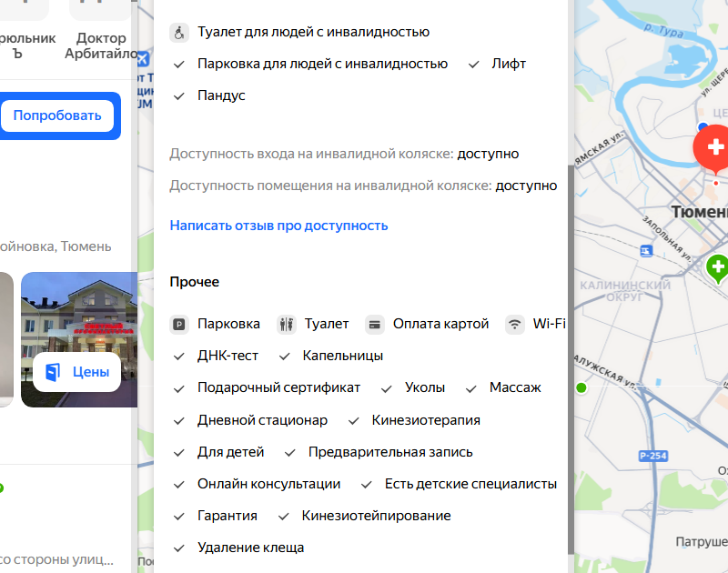The width and height of the screenshot is (728, 573).
Task: Click the blue dot marker near the red pin
Action: 703,126
